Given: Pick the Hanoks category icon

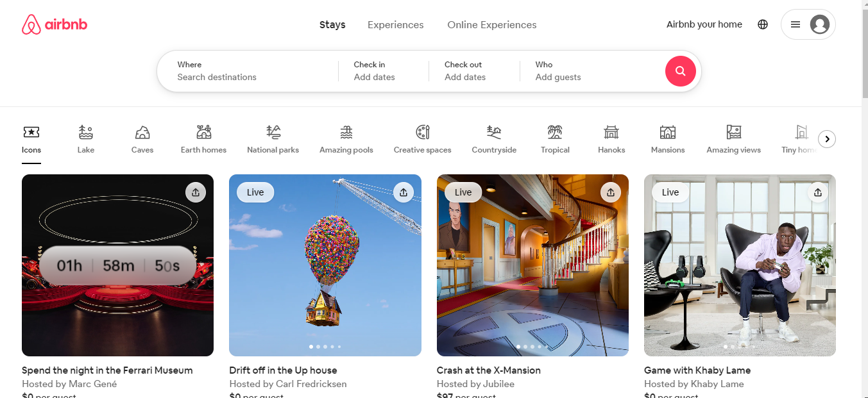Looking at the screenshot, I should (611, 132).
